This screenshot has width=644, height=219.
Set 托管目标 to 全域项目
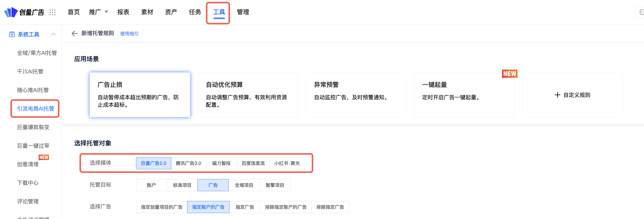tap(244, 185)
